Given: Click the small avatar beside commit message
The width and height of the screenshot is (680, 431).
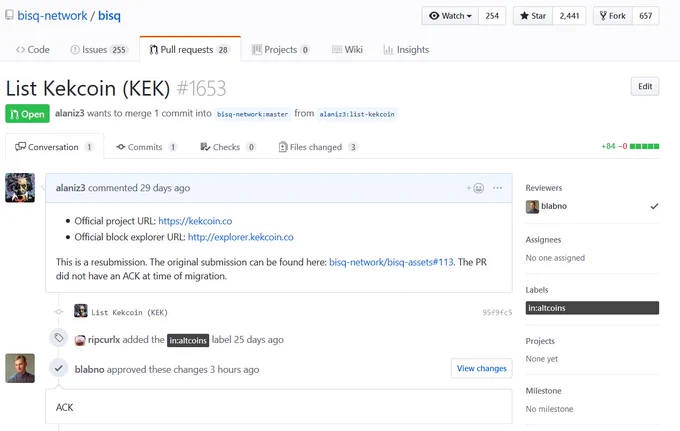Looking at the screenshot, I should click(81, 310).
